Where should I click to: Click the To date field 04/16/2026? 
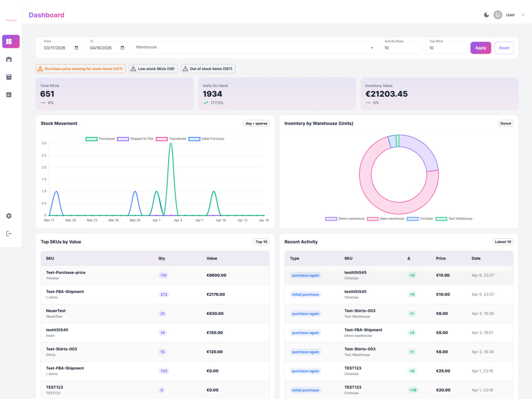[x=107, y=48]
